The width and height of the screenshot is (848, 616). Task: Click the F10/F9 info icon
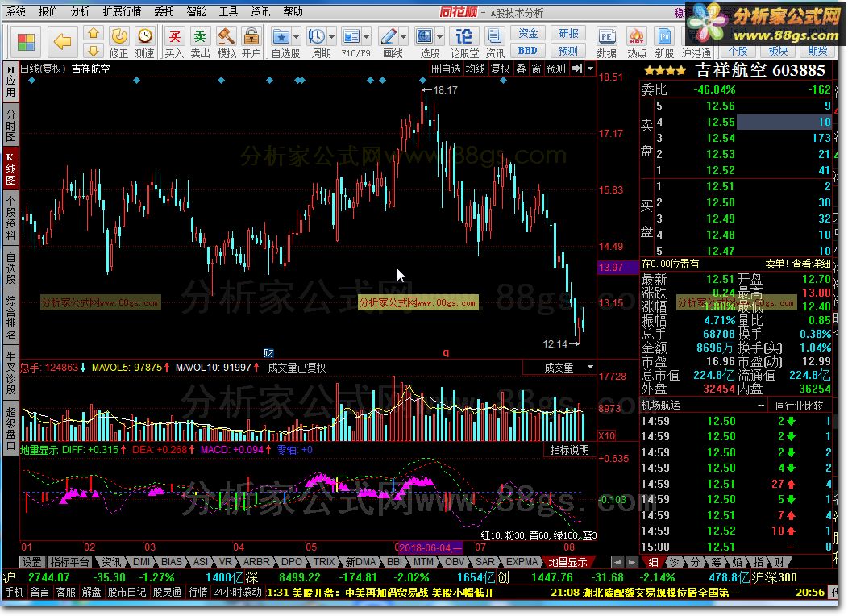(351, 37)
